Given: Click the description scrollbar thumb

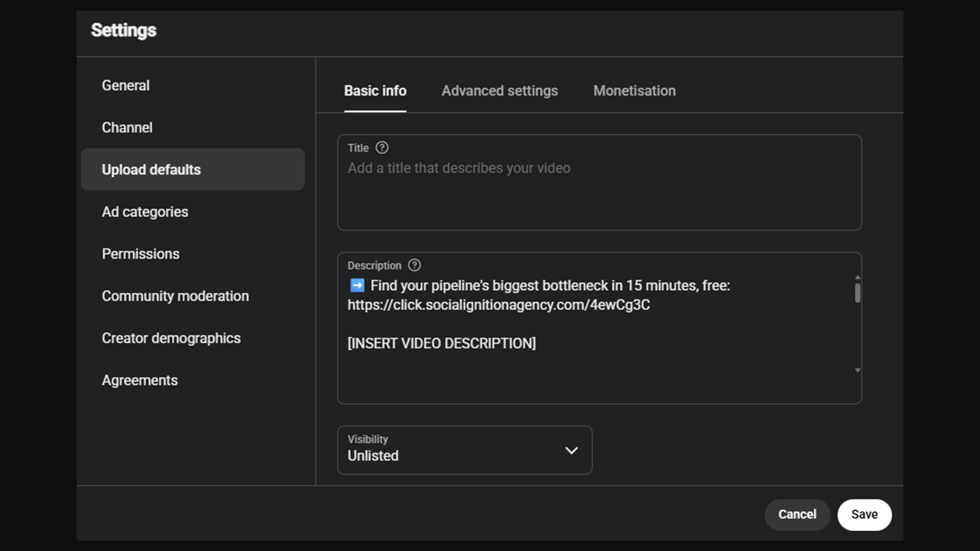Looking at the screenshot, I should click(x=858, y=293).
